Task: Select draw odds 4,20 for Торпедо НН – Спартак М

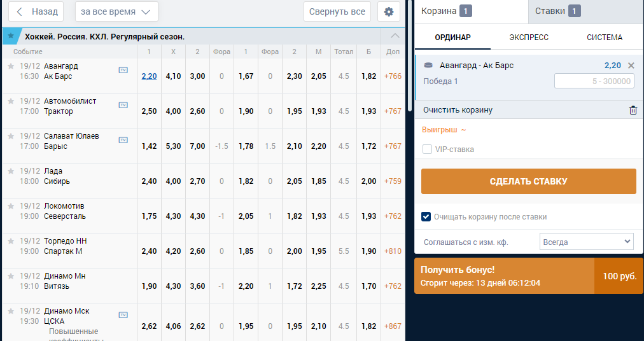Action: pyautogui.click(x=173, y=251)
